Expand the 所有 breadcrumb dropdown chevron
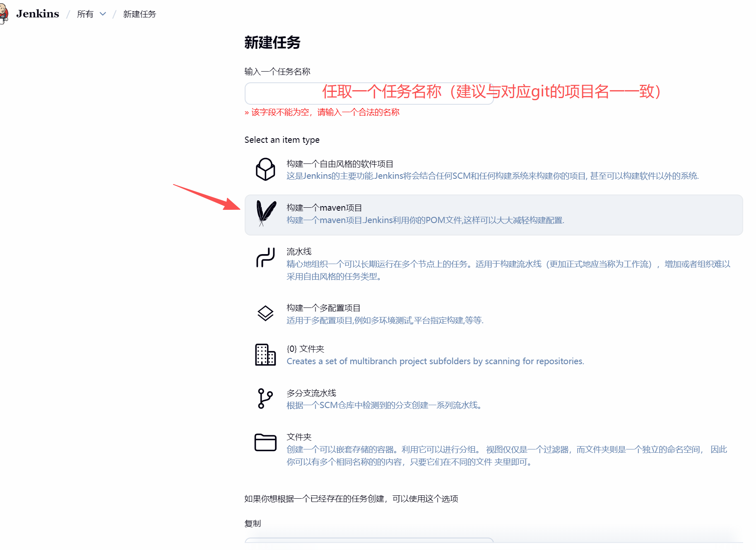756x550 pixels. 103,14
